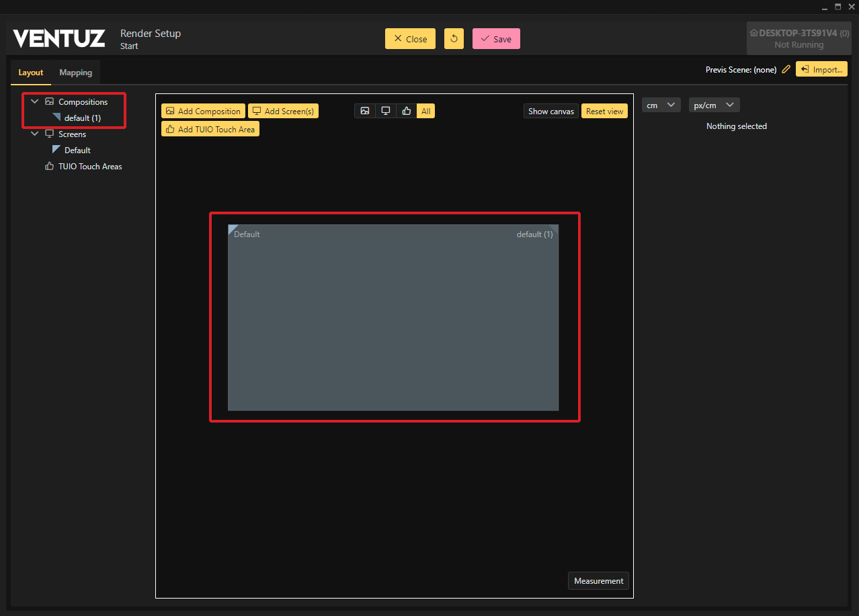The height and width of the screenshot is (616, 859).
Task: Toggle the All filter button
Action: click(425, 111)
